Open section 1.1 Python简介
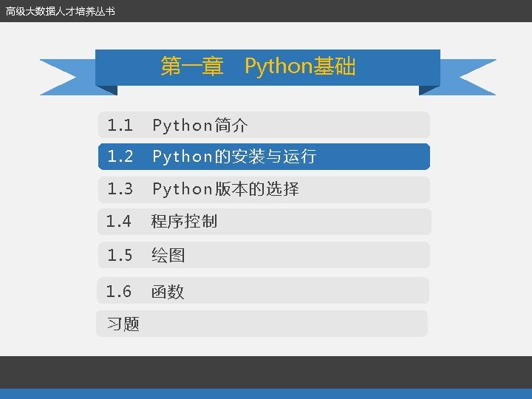This screenshot has width=532, height=399. pyautogui.click(x=264, y=125)
